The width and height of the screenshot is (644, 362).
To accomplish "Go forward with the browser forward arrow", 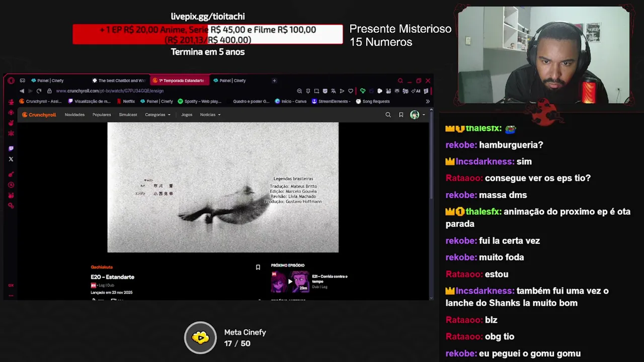I will tap(30, 91).
